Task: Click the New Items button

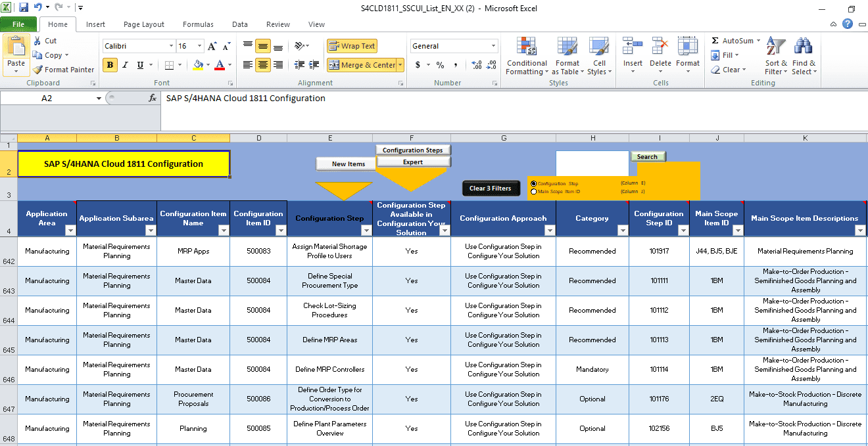Action: point(348,164)
